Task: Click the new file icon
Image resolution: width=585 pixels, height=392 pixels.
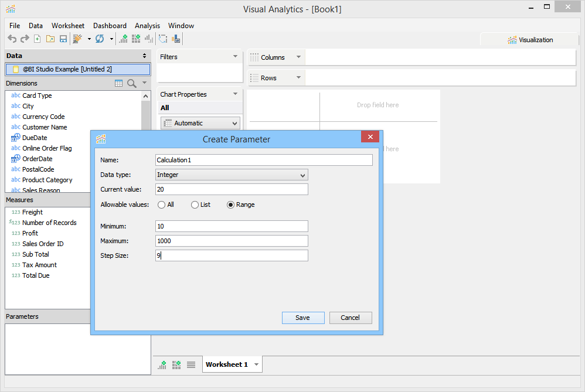Action: point(38,39)
